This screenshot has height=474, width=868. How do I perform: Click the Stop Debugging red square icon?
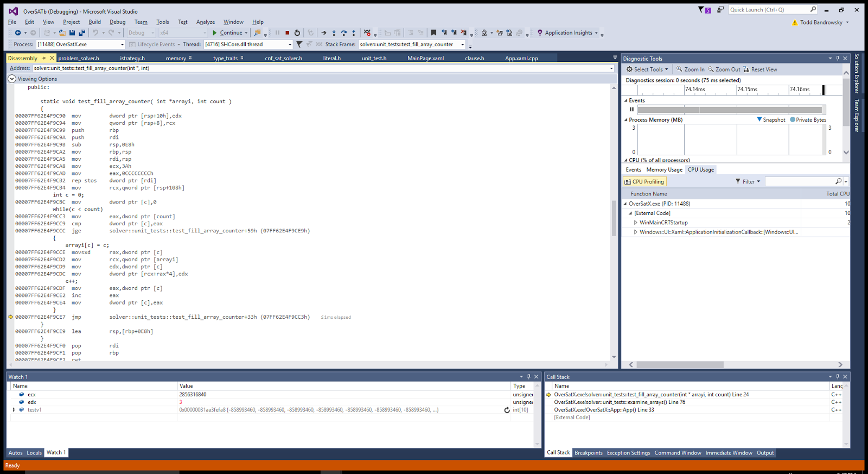288,33
